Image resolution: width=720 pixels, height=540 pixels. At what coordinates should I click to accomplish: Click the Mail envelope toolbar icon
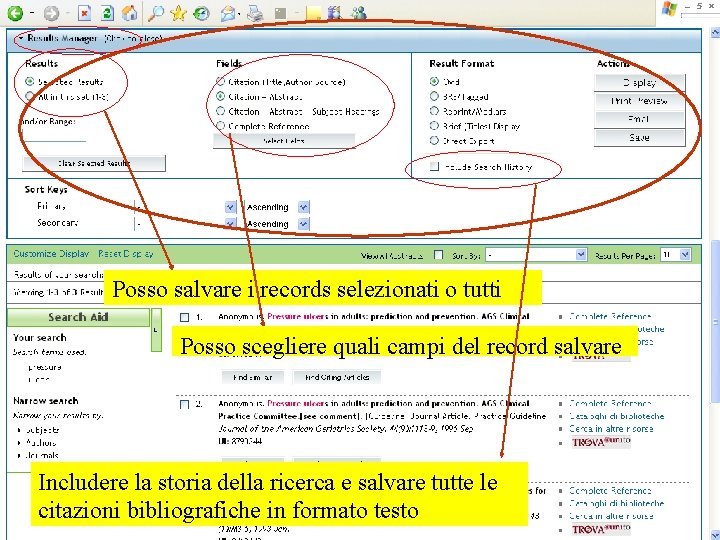pyautogui.click(x=228, y=13)
